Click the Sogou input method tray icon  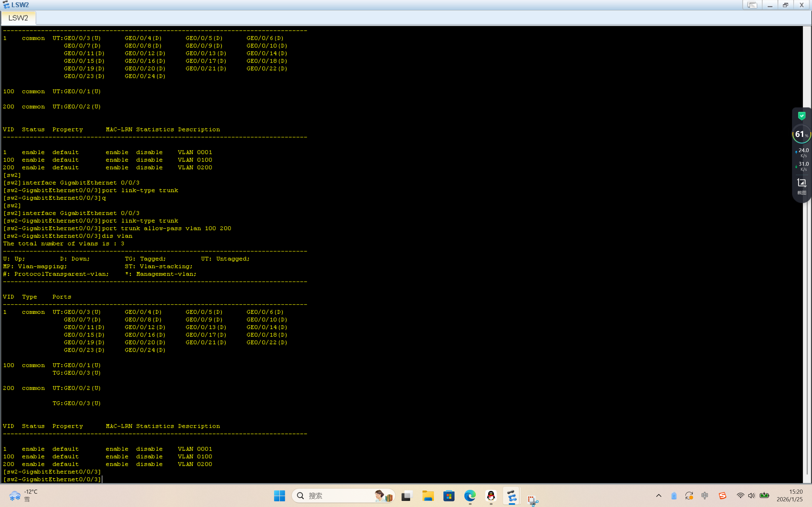723,496
